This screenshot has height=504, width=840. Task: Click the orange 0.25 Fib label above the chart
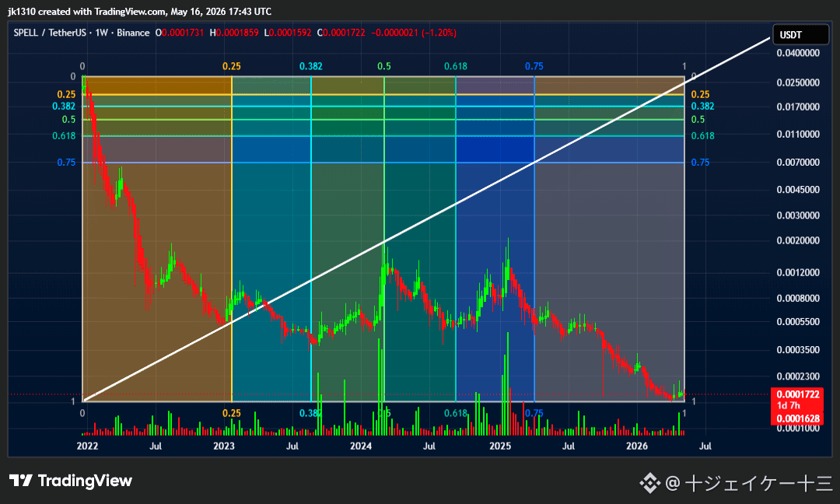pos(232,66)
